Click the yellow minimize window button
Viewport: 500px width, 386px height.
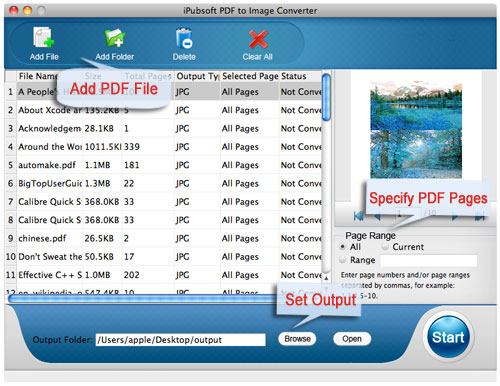coord(27,11)
